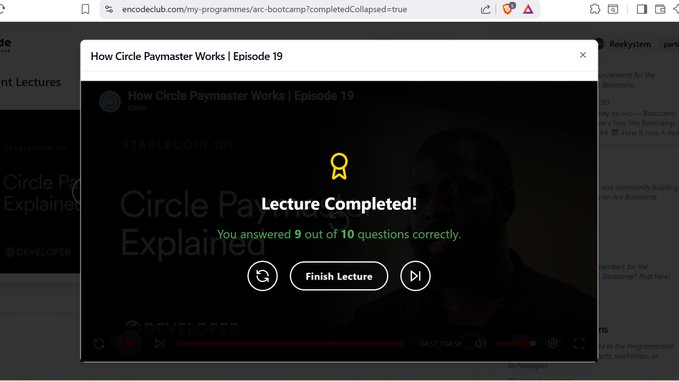Open the Reekystem profile name in the page header
This screenshot has width=679, height=382.
(x=630, y=44)
